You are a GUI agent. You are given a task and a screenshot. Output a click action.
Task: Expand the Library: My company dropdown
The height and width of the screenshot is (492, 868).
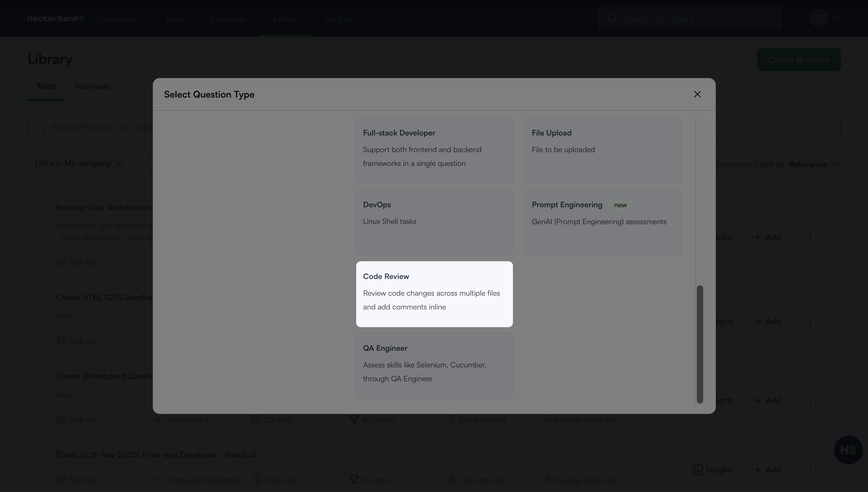pos(80,163)
